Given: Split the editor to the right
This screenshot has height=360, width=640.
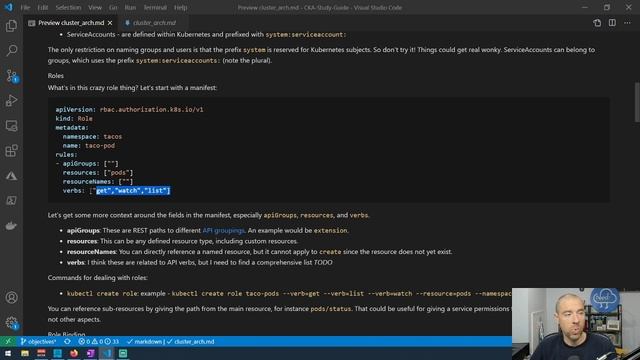Looking at the screenshot, I should [x=612, y=23].
